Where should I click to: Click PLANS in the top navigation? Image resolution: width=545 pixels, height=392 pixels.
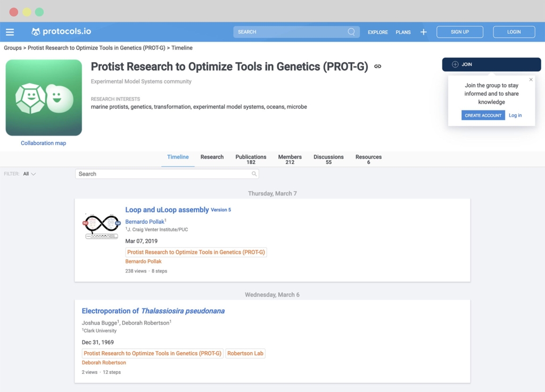(x=403, y=32)
